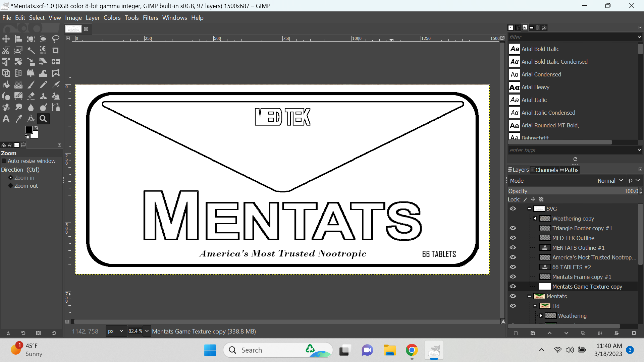Select the Foreground Select tool

click(x=18, y=50)
